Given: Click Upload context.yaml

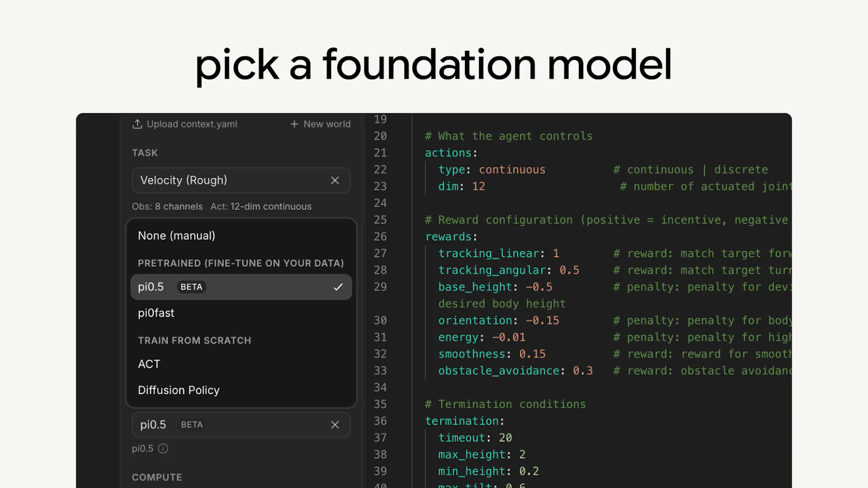Looking at the screenshot, I should (185, 124).
